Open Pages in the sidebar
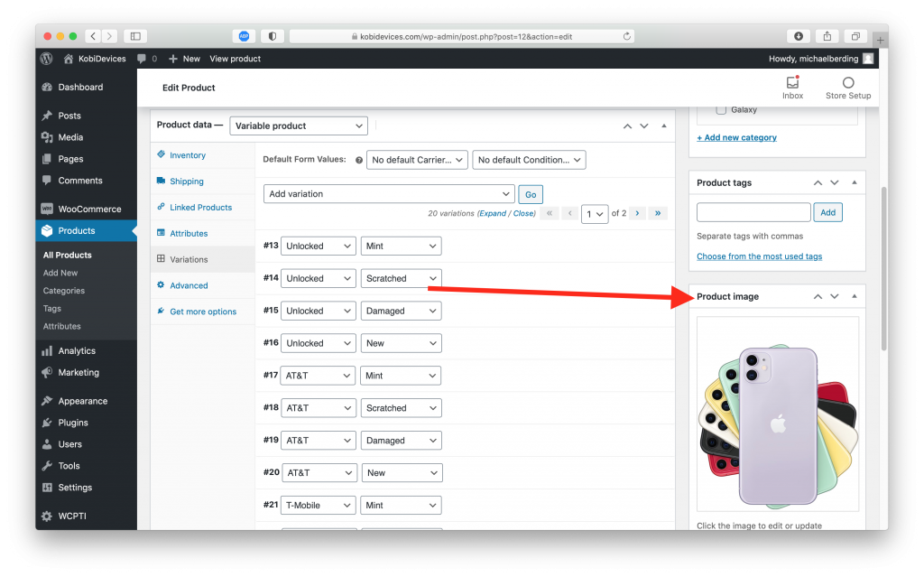This screenshot has width=924, height=577. point(86,159)
